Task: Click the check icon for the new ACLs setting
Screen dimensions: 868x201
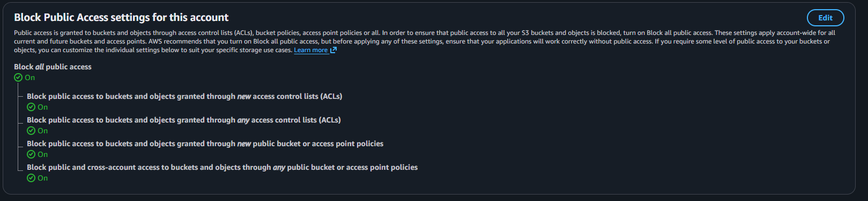Action: click(31, 107)
